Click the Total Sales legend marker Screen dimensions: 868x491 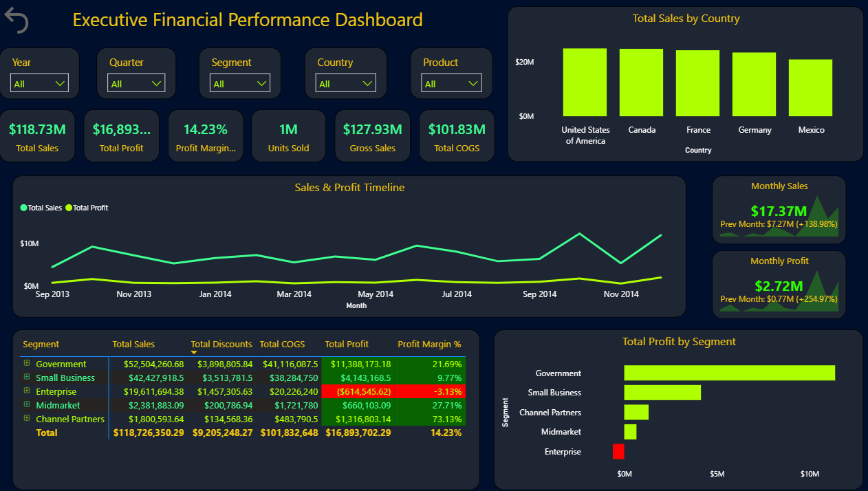point(24,208)
